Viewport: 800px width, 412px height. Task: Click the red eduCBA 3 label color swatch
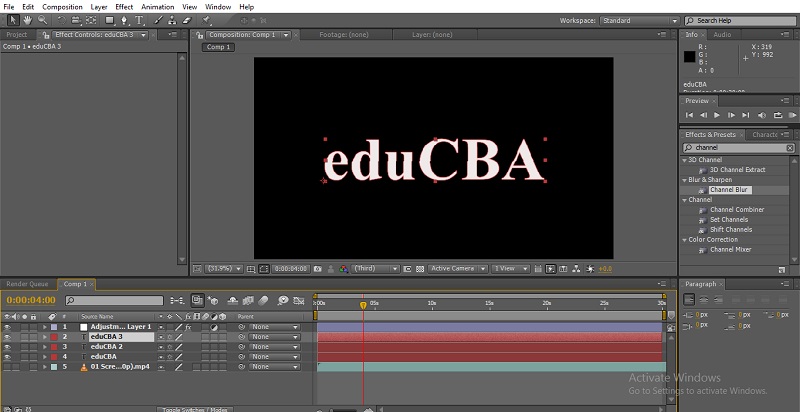pyautogui.click(x=54, y=337)
